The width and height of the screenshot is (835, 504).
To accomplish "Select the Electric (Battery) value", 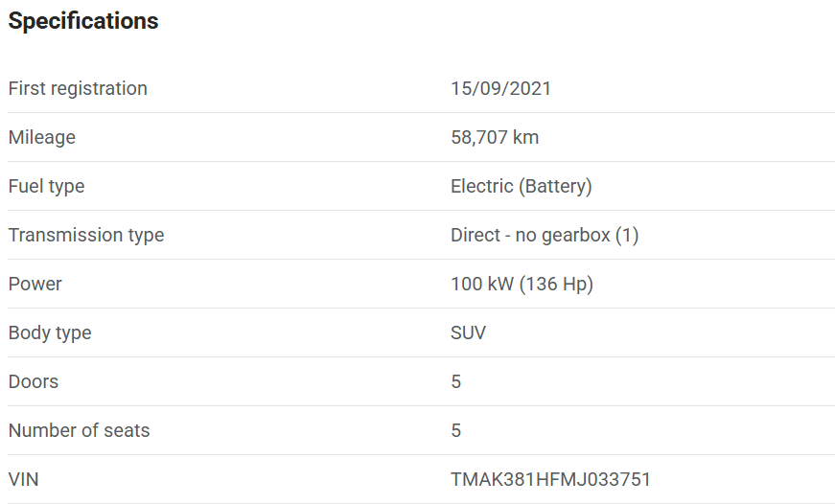I will click(521, 186).
